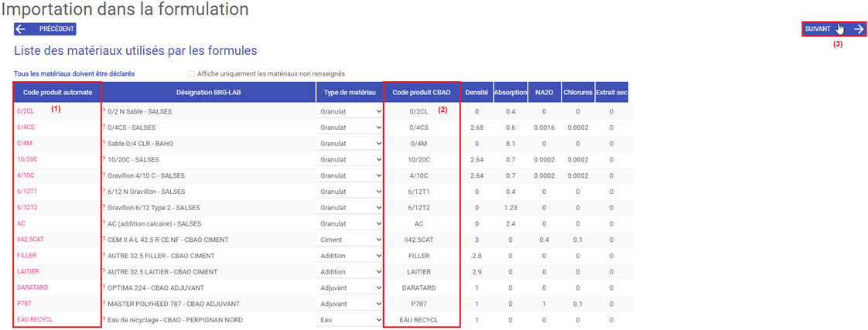Click the 'Chlorures' column header
The height and width of the screenshot is (330, 868).
click(x=578, y=92)
